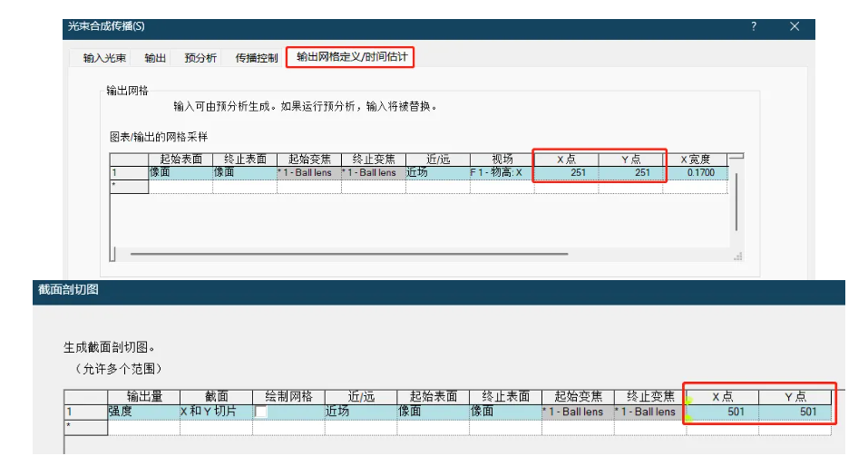The width and height of the screenshot is (868, 475).
Task: Click the X 点 cell showing 501
Action: click(722, 412)
